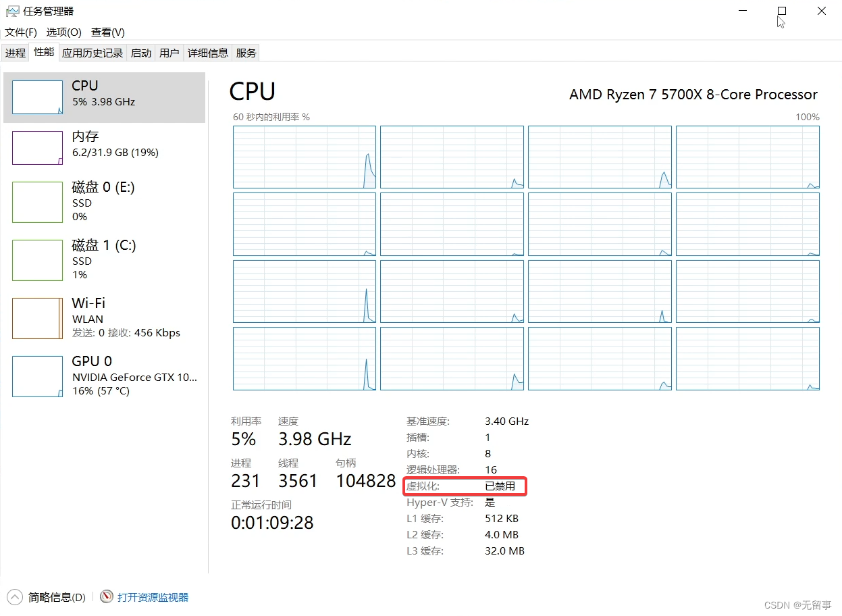Select 磁盘 1 (C:) in the sidebar

(105, 259)
